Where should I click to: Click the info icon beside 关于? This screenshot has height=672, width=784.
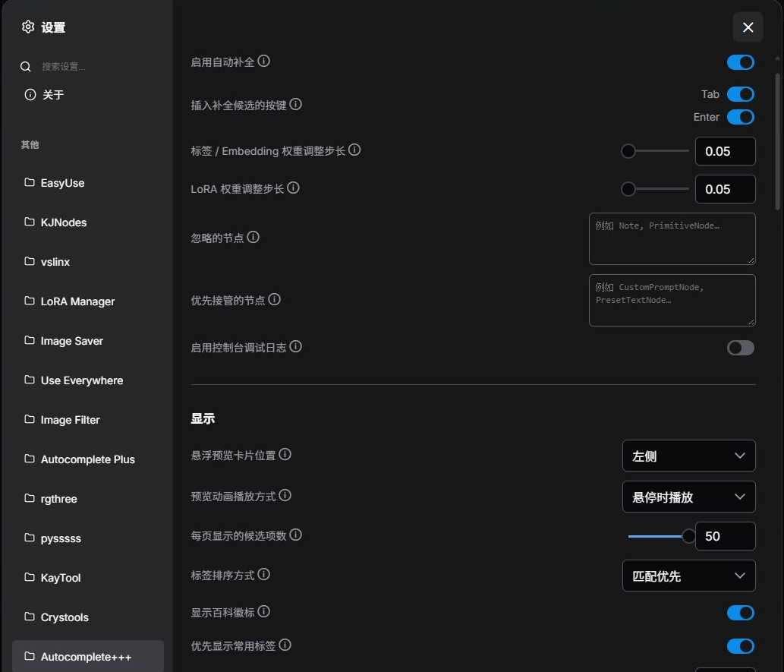(30, 95)
